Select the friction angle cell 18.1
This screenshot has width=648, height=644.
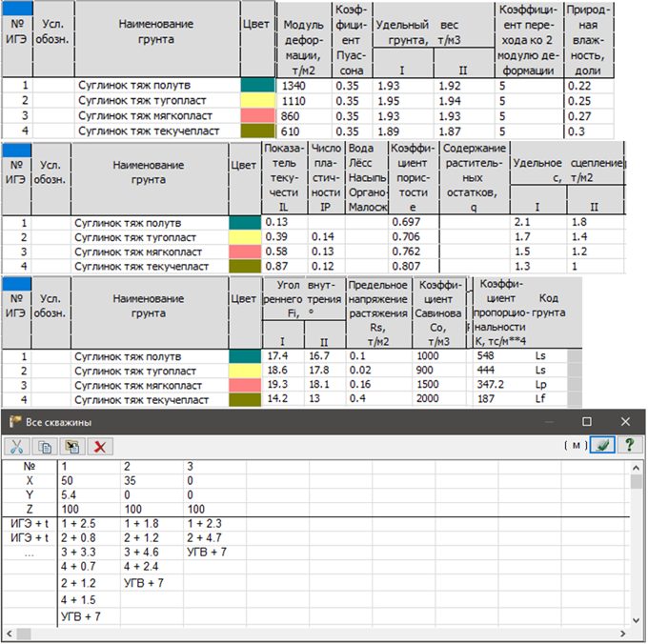point(325,385)
